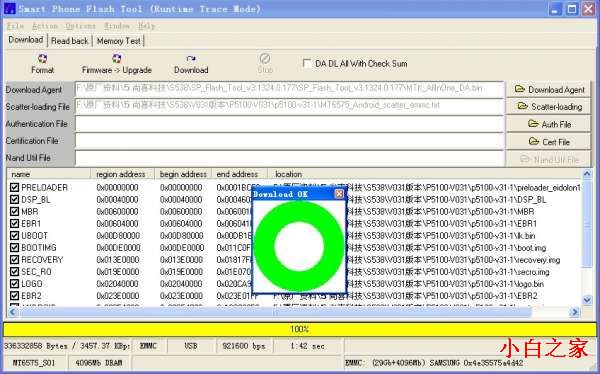This screenshot has width=600, height=374.
Task: Uncheck the MBR row checkbox
Action: [x=15, y=212]
